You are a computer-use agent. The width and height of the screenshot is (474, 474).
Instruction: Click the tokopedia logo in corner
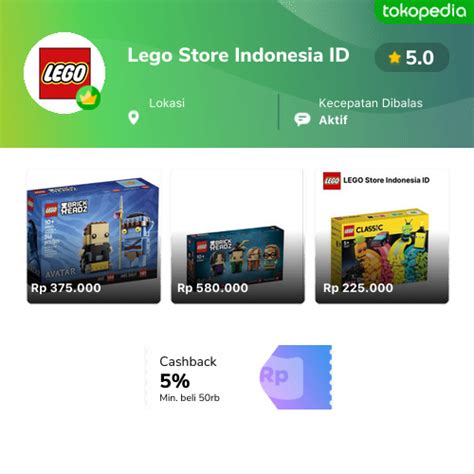pos(424,11)
